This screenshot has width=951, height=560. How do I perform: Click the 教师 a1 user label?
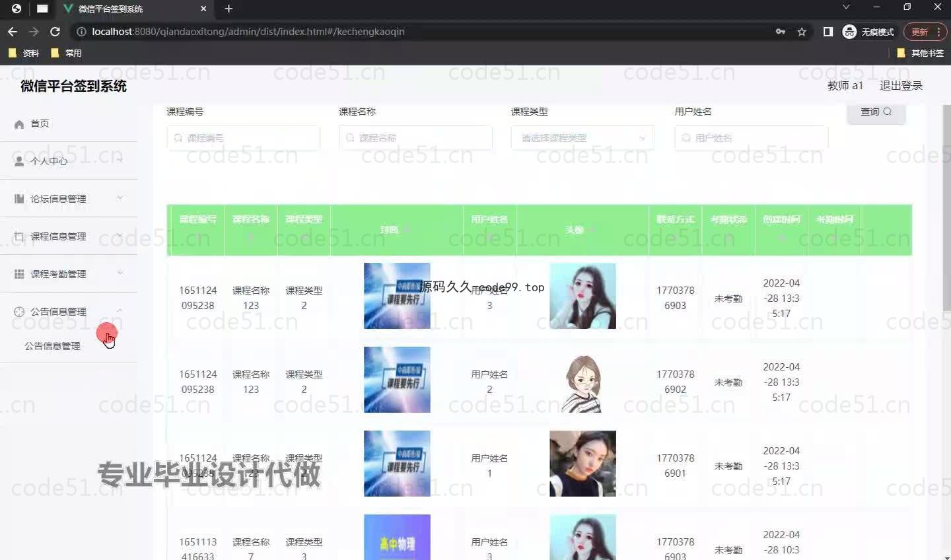click(x=845, y=86)
